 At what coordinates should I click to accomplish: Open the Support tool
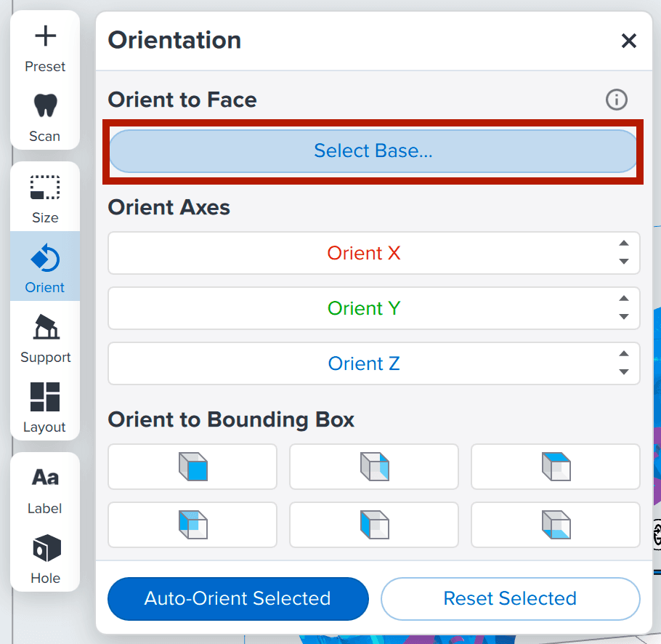coord(45,339)
